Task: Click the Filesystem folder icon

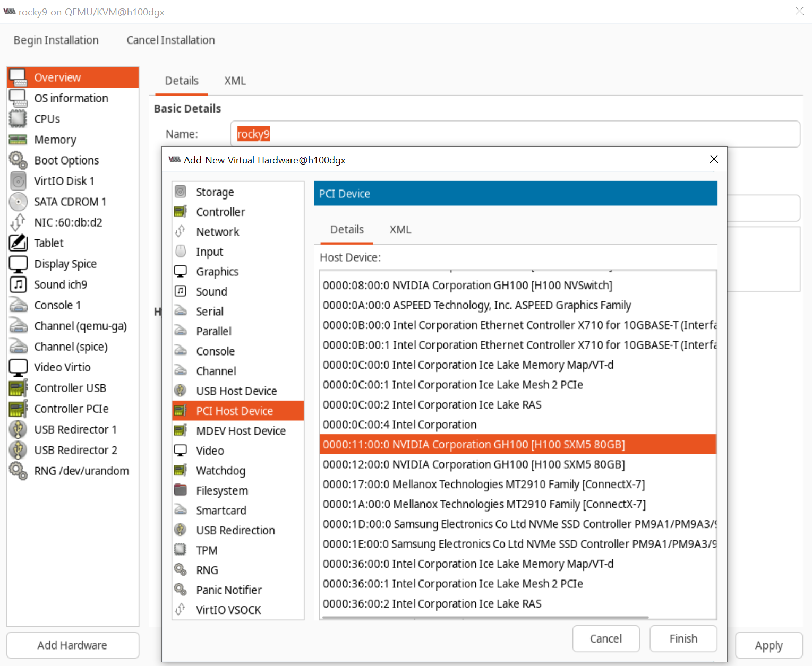Action: click(181, 490)
